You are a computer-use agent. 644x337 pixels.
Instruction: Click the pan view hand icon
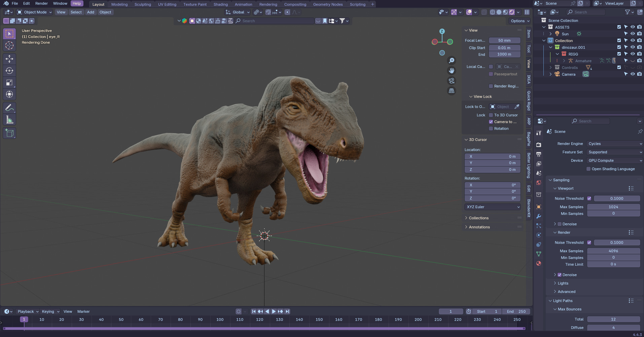[452, 71]
